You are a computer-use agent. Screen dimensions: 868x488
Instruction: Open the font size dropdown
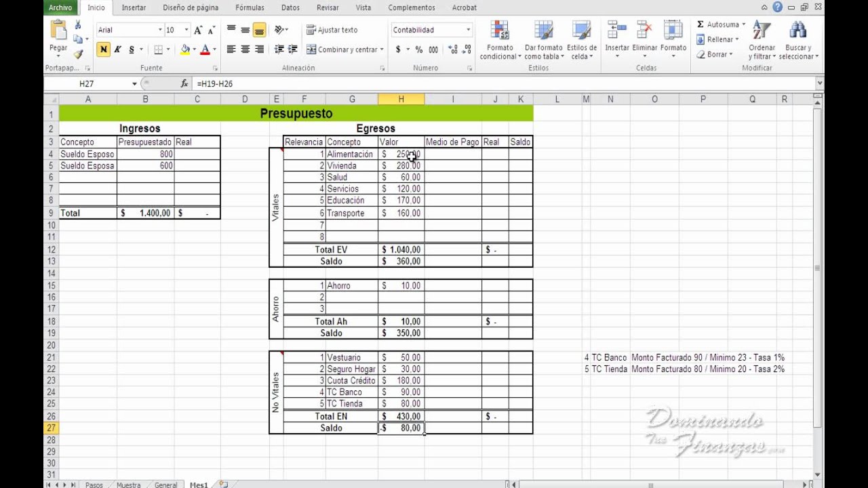[186, 30]
